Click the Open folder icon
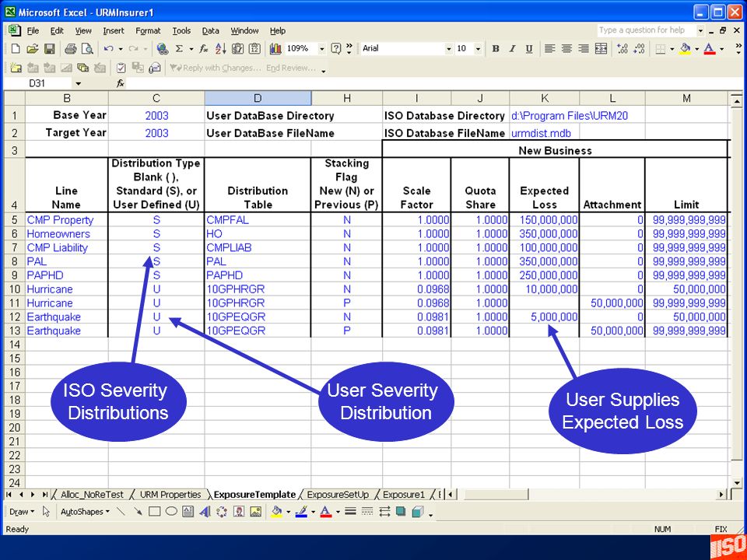Image resolution: width=747 pixels, height=560 pixels. pyautogui.click(x=32, y=48)
